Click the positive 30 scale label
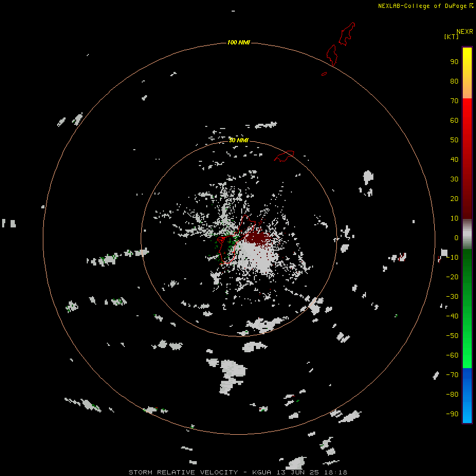This screenshot has width=476, height=476. pyautogui.click(x=454, y=179)
